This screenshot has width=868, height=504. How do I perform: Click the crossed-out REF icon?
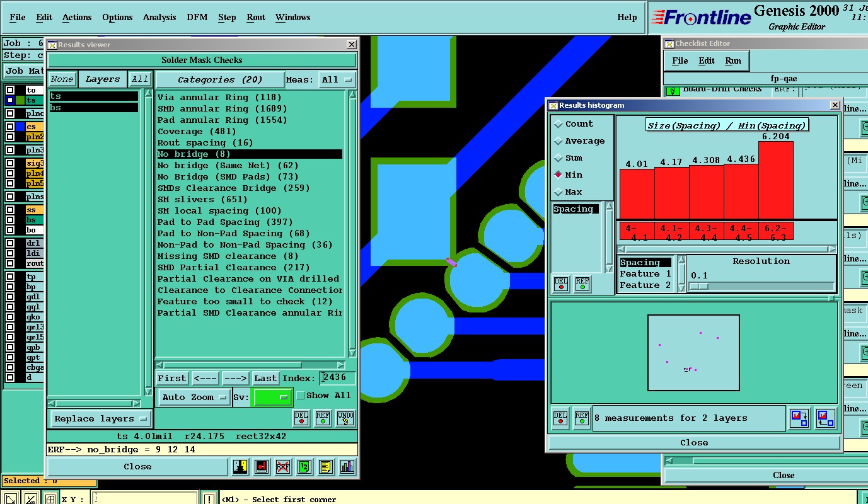pyautogui.click(x=283, y=467)
